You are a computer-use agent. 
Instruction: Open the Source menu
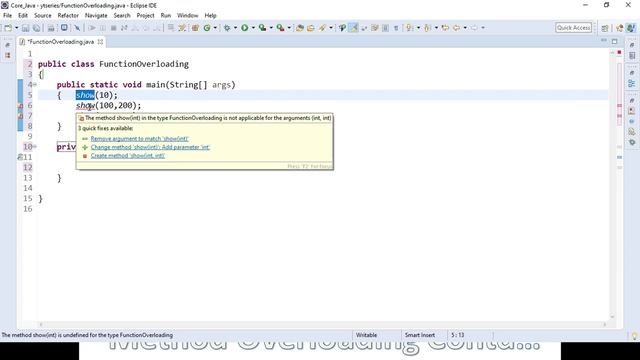pyautogui.click(x=43, y=16)
